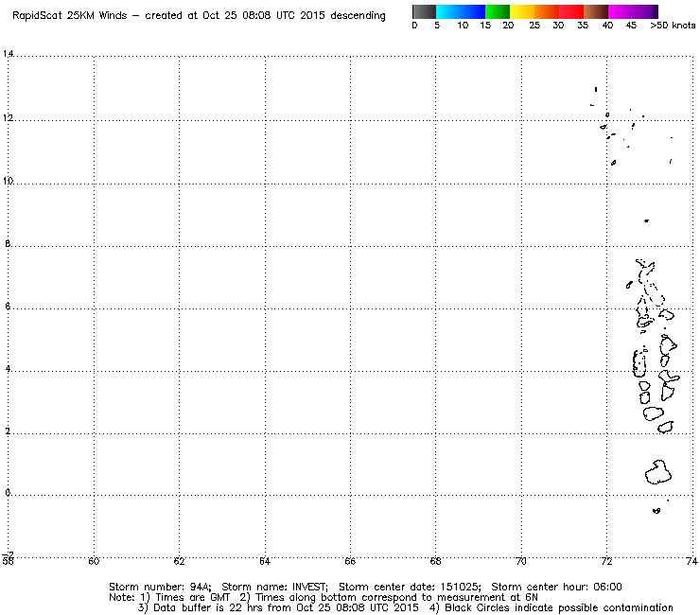Click the green 15-20 knots color band
This screenshot has height=615, width=700.
pos(498,11)
